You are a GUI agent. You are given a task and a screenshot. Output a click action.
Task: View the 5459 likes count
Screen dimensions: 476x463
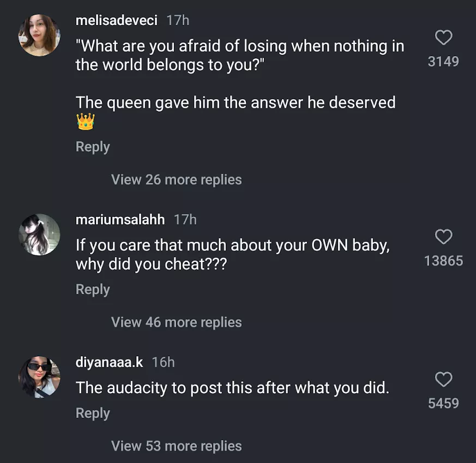[443, 404]
